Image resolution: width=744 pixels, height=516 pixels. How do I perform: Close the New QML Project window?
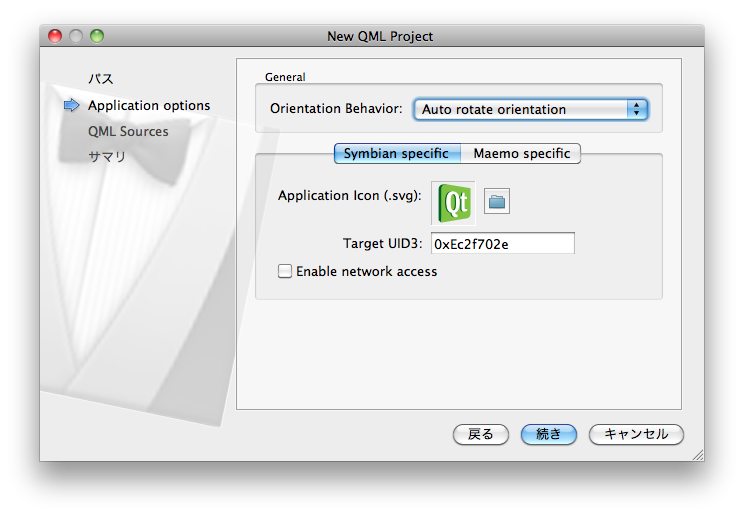point(57,36)
